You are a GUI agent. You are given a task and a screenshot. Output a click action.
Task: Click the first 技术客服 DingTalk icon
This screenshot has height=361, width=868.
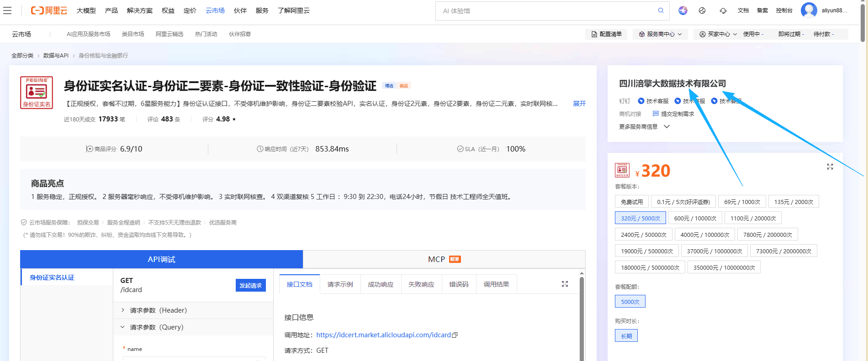[x=641, y=101]
